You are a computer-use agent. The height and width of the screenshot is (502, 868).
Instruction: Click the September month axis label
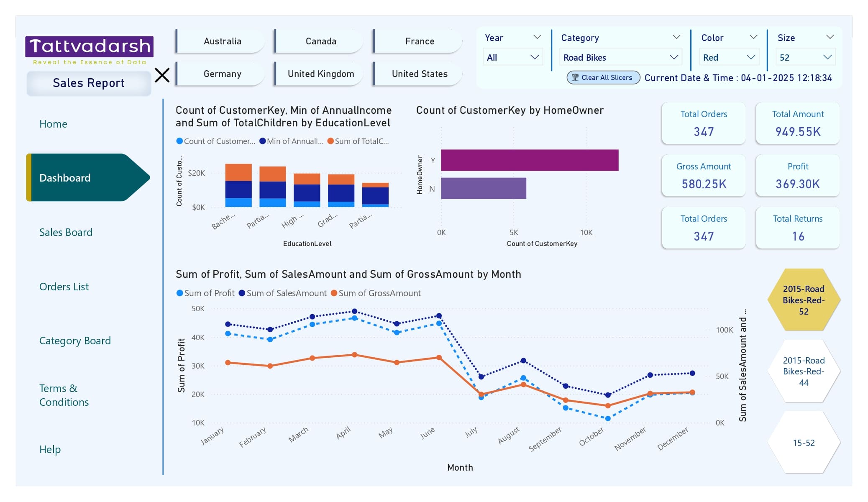click(x=545, y=439)
